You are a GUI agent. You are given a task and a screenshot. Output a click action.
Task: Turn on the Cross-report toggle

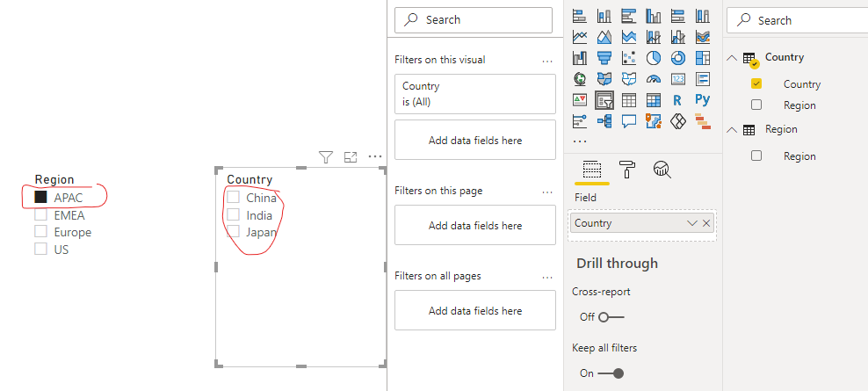tap(611, 317)
